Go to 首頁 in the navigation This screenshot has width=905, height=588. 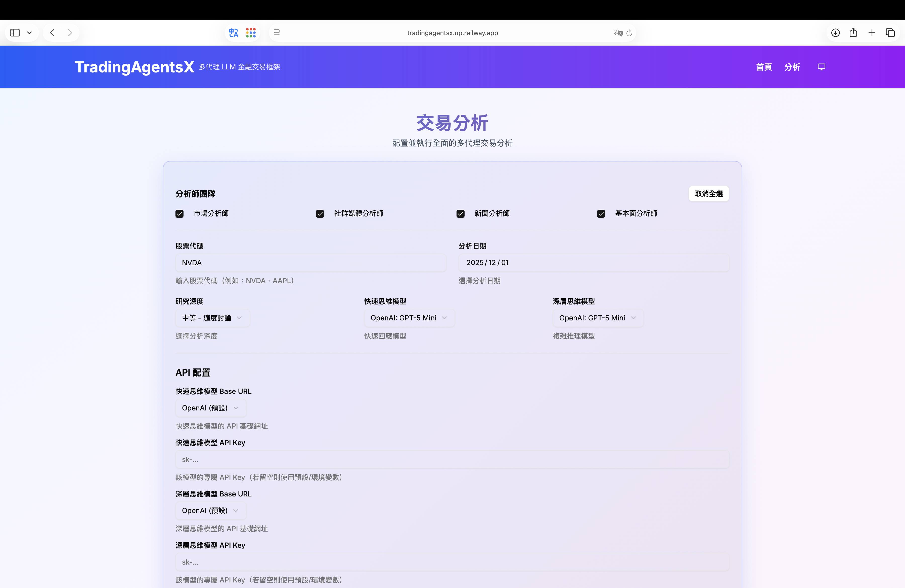pos(764,67)
